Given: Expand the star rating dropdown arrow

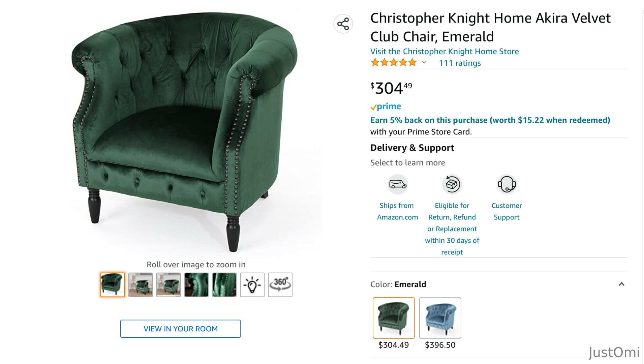Looking at the screenshot, I should (x=424, y=63).
